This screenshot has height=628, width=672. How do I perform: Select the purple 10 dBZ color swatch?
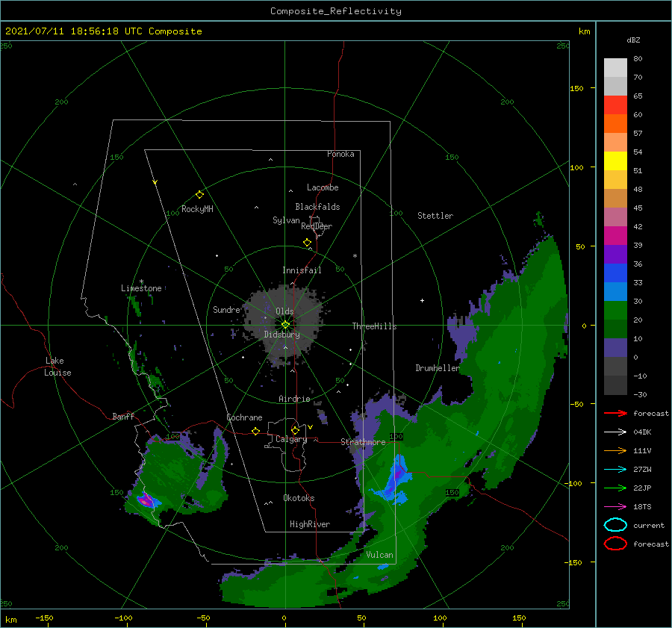[615, 348]
